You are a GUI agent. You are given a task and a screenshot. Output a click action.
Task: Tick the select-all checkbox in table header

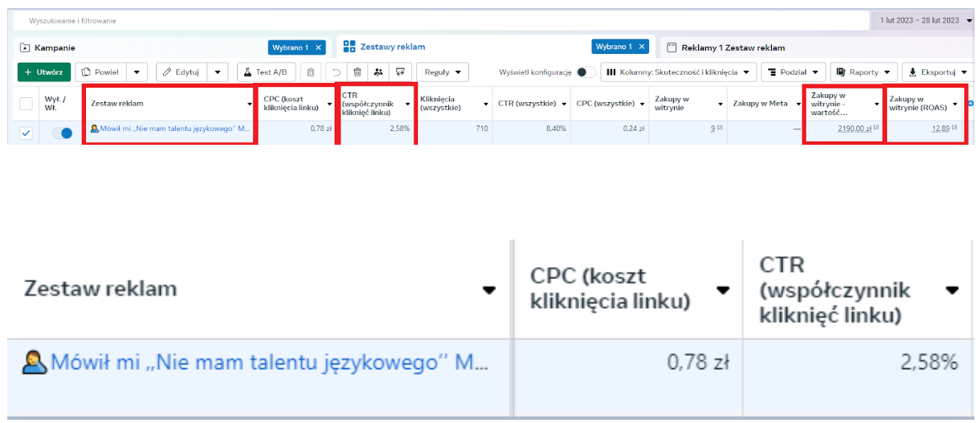(26, 103)
